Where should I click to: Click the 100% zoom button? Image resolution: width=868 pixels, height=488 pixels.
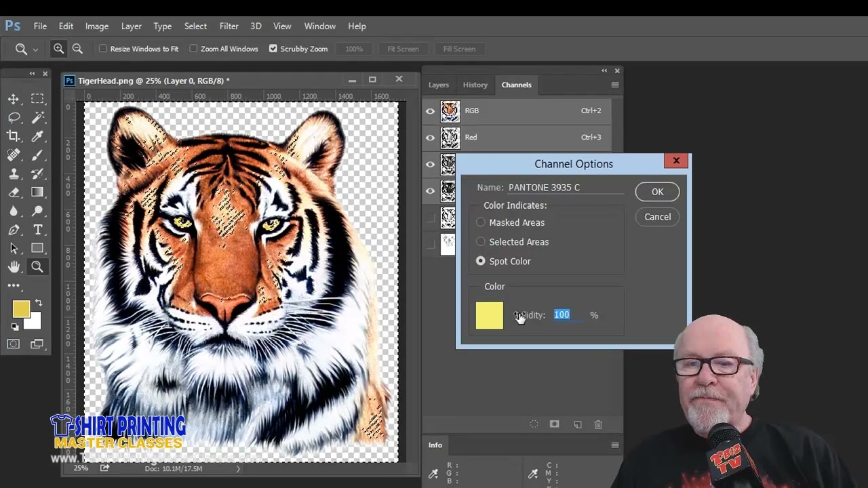pyautogui.click(x=354, y=49)
